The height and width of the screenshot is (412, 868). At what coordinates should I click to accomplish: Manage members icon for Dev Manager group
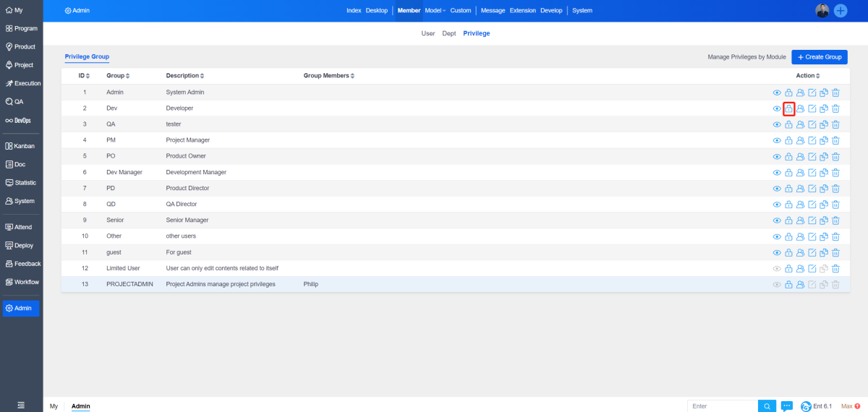tap(800, 172)
